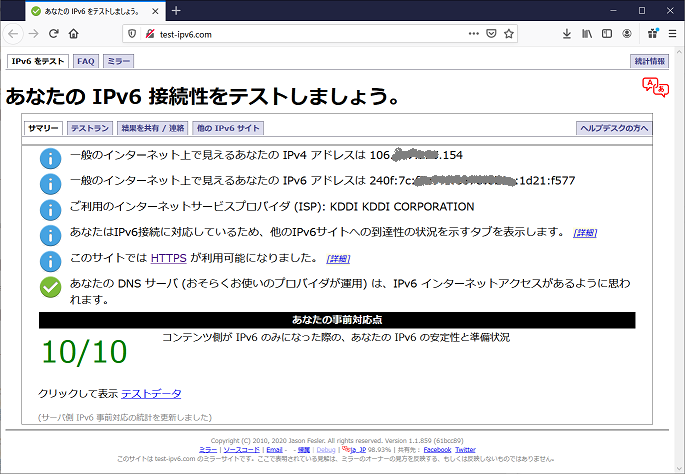Click the 10/10 readiness score
The height and width of the screenshot is (474, 685).
pyautogui.click(x=84, y=352)
